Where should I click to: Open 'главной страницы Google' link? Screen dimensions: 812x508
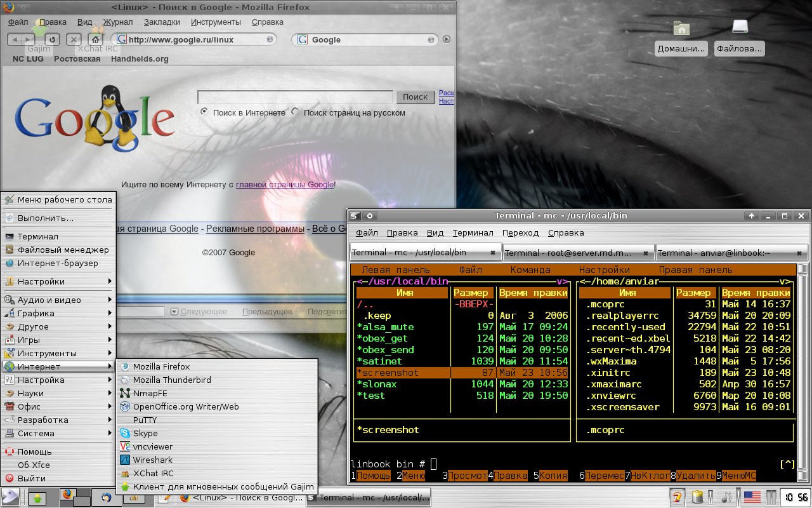pos(285,184)
